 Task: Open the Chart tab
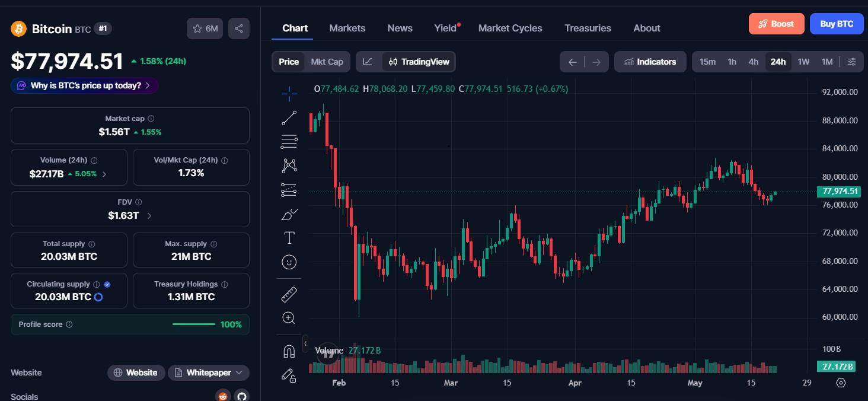coord(295,28)
